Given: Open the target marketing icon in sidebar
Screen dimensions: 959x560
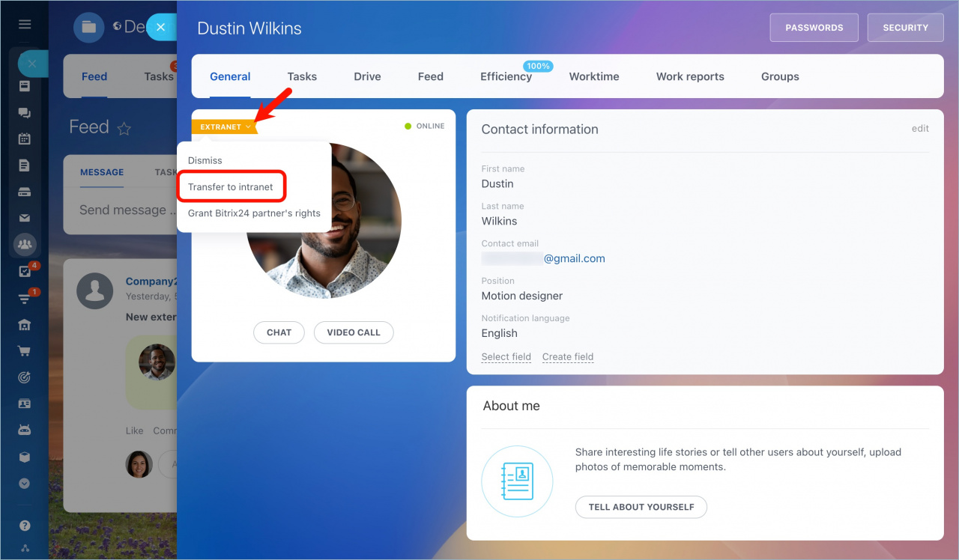Looking at the screenshot, I should (25, 377).
